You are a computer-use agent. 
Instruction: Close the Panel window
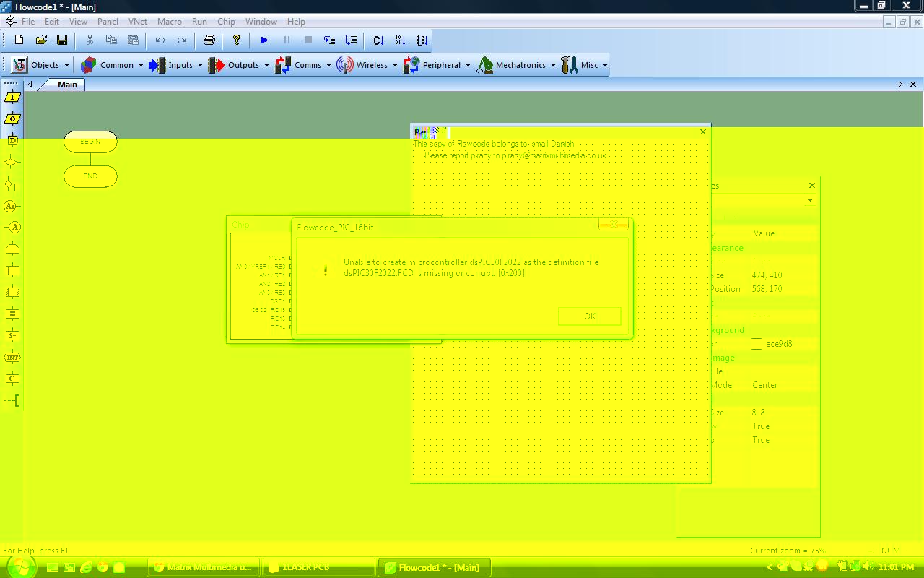703,132
